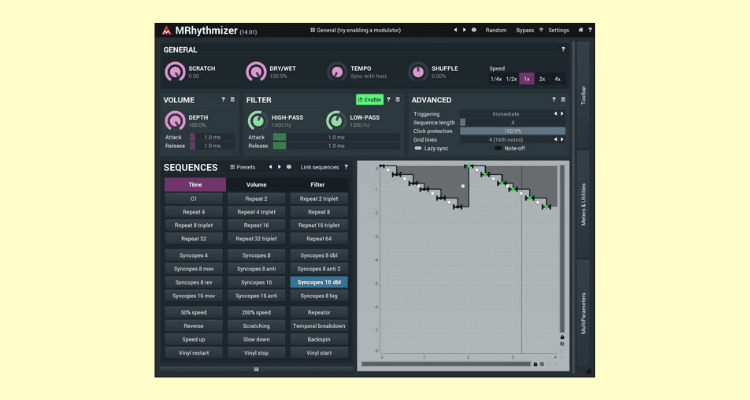750x400 pixels.
Task: Switch to the Filter sequence tab
Action: click(x=319, y=185)
